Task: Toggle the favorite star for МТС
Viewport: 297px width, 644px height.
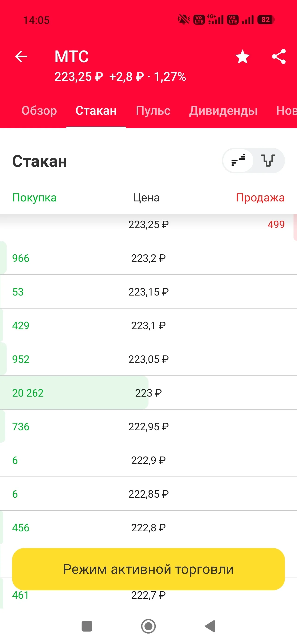Action: pyautogui.click(x=242, y=56)
